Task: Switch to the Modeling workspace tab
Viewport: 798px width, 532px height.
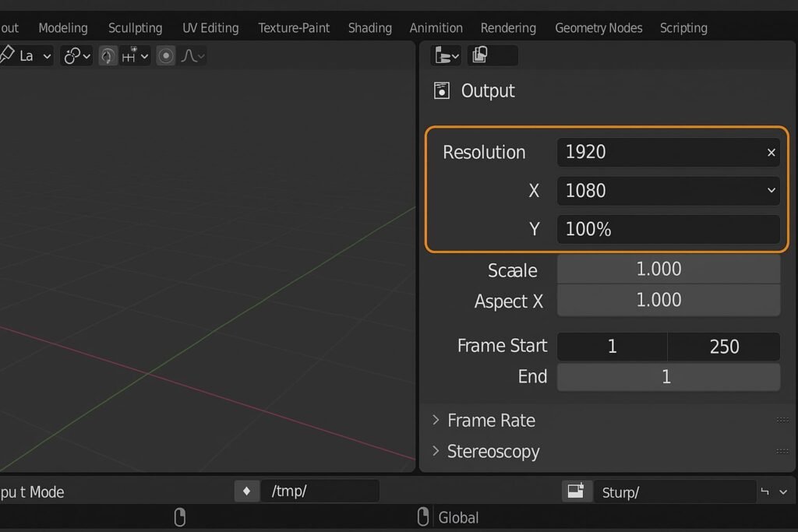Action: tap(63, 28)
